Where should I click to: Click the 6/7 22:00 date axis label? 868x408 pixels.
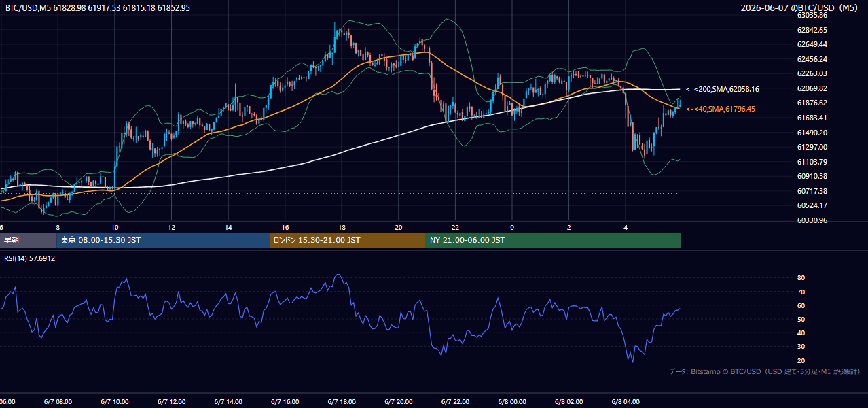[455, 402]
